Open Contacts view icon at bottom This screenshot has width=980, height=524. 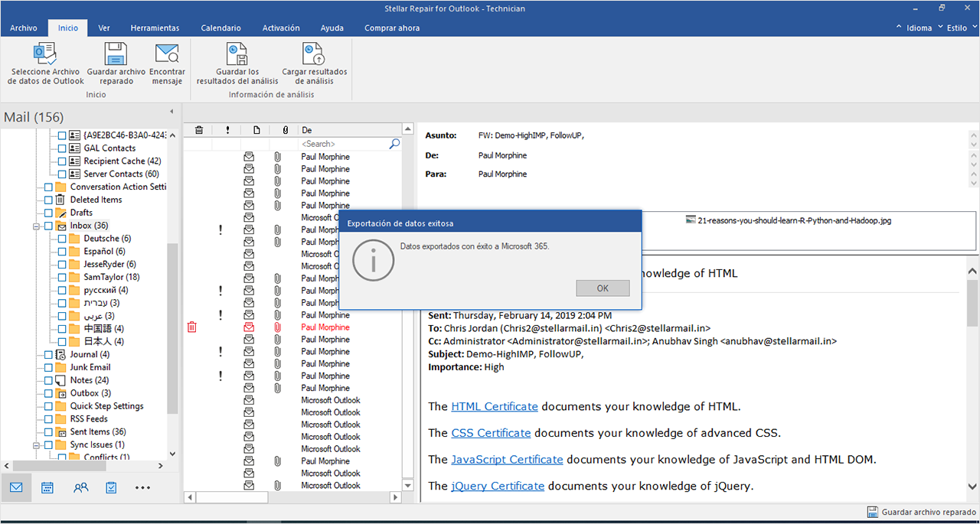click(80, 487)
